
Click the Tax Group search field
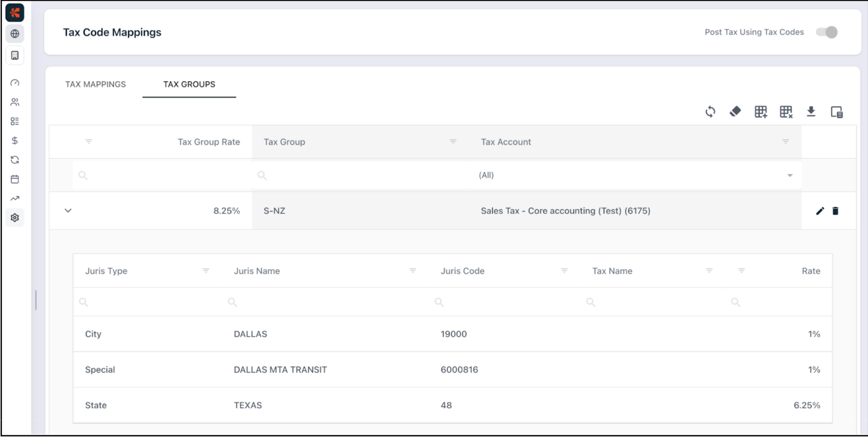(x=363, y=175)
